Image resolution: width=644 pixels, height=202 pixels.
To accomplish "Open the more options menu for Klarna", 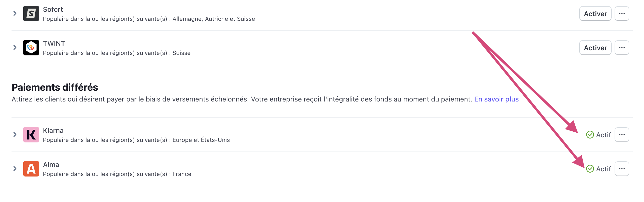I will [x=622, y=135].
